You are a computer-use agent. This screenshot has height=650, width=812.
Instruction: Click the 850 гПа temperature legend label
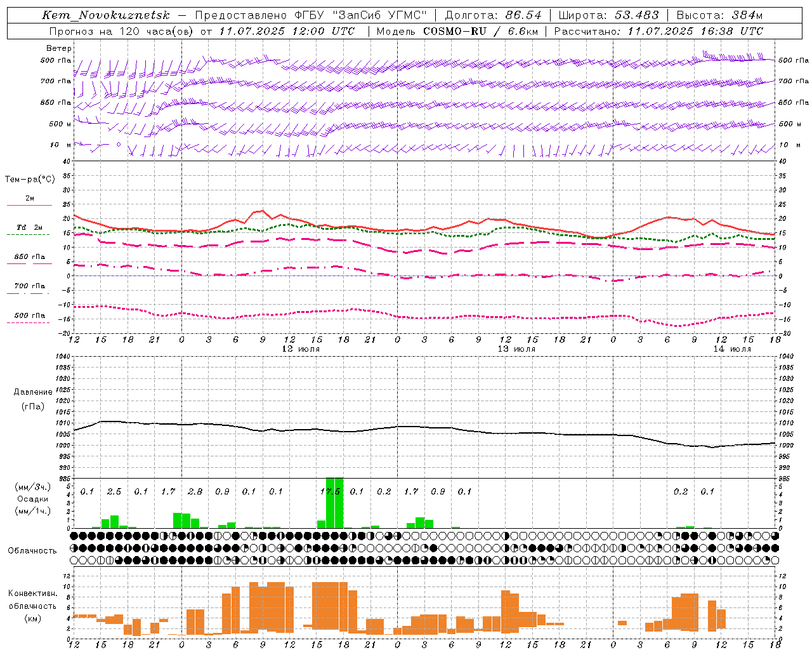(29, 257)
